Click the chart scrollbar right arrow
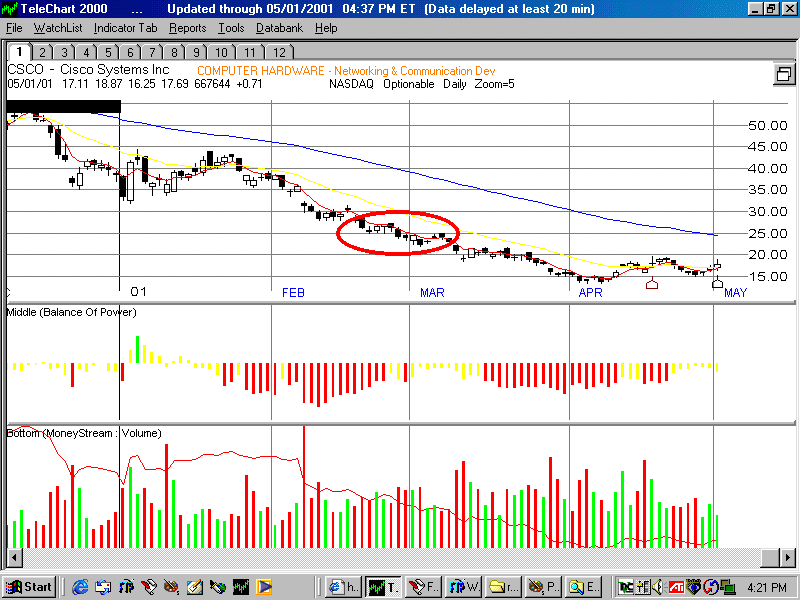Image resolution: width=800 pixels, height=600 pixels. click(787, 557)
